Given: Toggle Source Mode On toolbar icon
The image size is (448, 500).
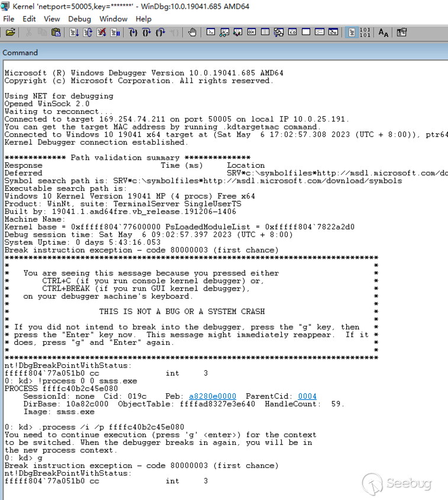Looking at the screenshot, I should click(x=352, y=32).
